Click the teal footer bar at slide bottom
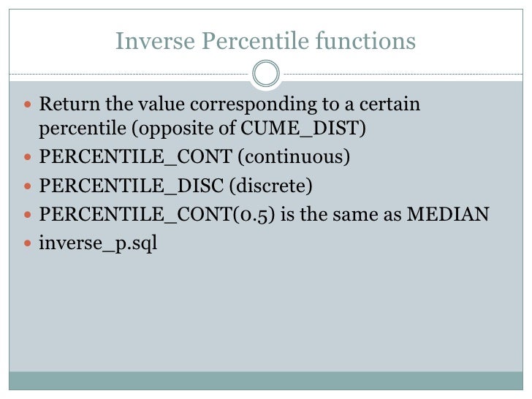 (266, 381)
